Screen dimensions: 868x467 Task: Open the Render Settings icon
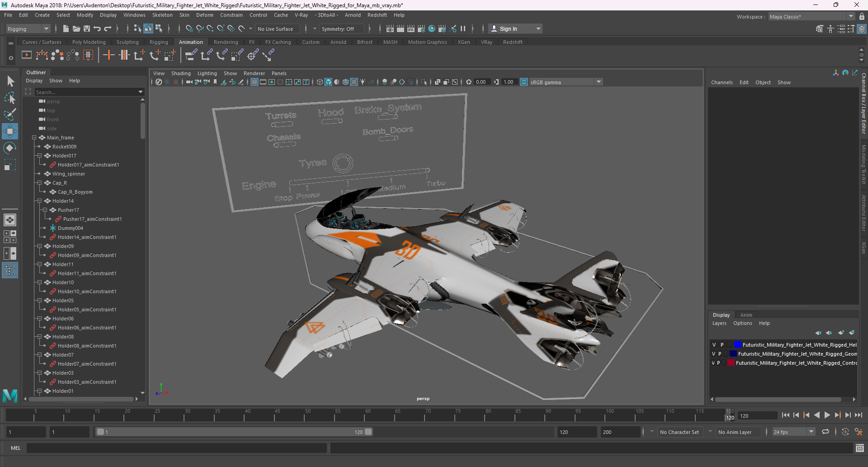pyautogui.click(x=421, y=29)
